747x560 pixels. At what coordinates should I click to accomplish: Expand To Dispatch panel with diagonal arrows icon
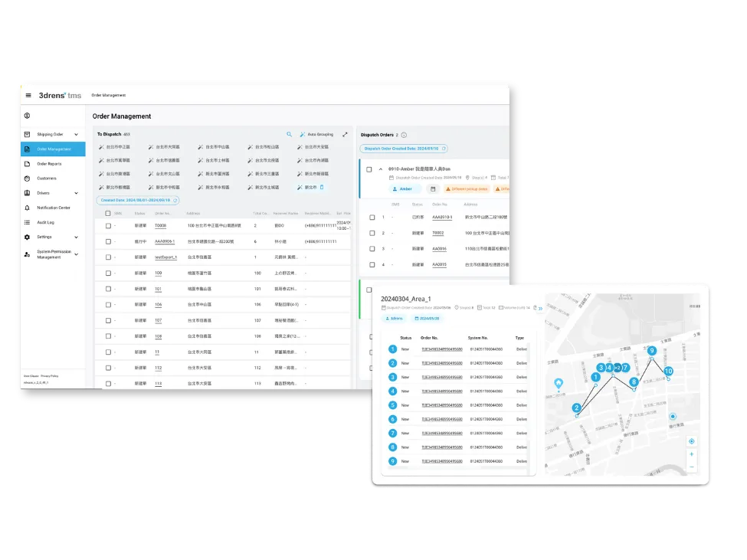coord(345,134)
